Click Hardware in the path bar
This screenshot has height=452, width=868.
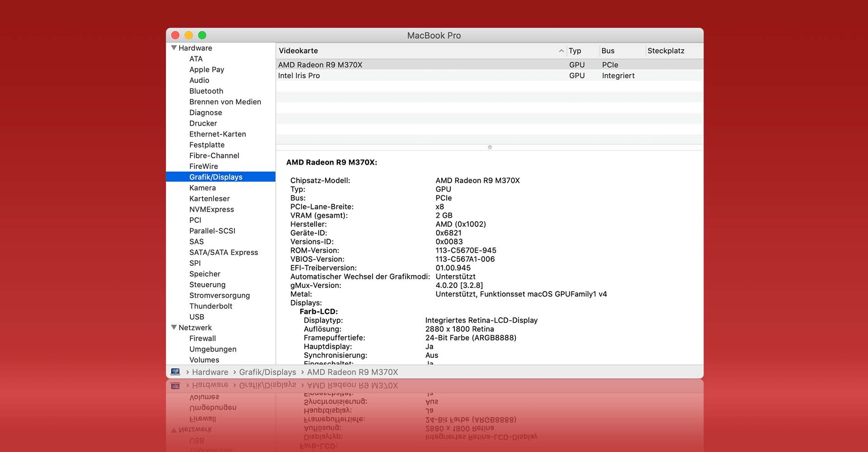[x=210, y=372]
